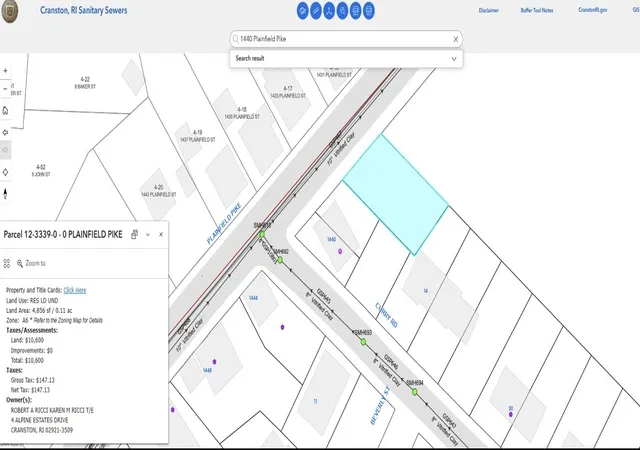Zoom to the selected parcel
Screen dimensions: 640x450
31,263
